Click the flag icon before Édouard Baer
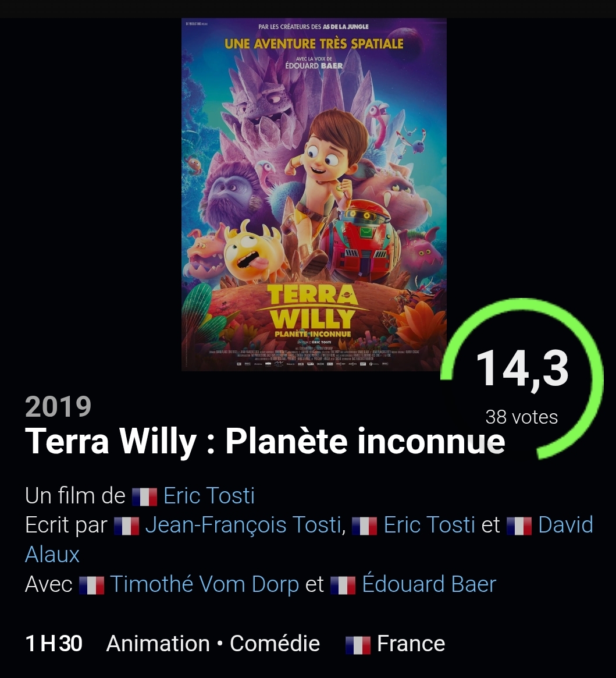The width and height of the screenshot is (616, 678). (x=343, y=585)
